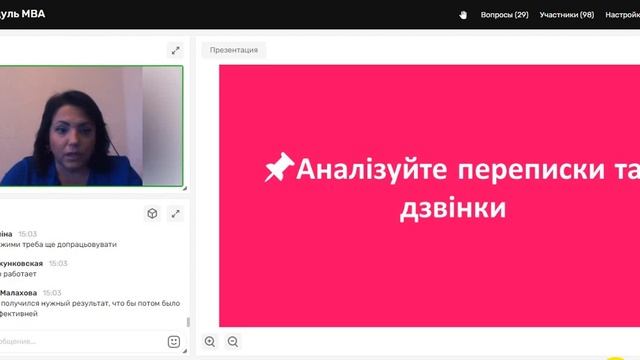This screenshot has width=640, height=360.
Task: Open the emoji picker in chat
Action: pos(174,342)
